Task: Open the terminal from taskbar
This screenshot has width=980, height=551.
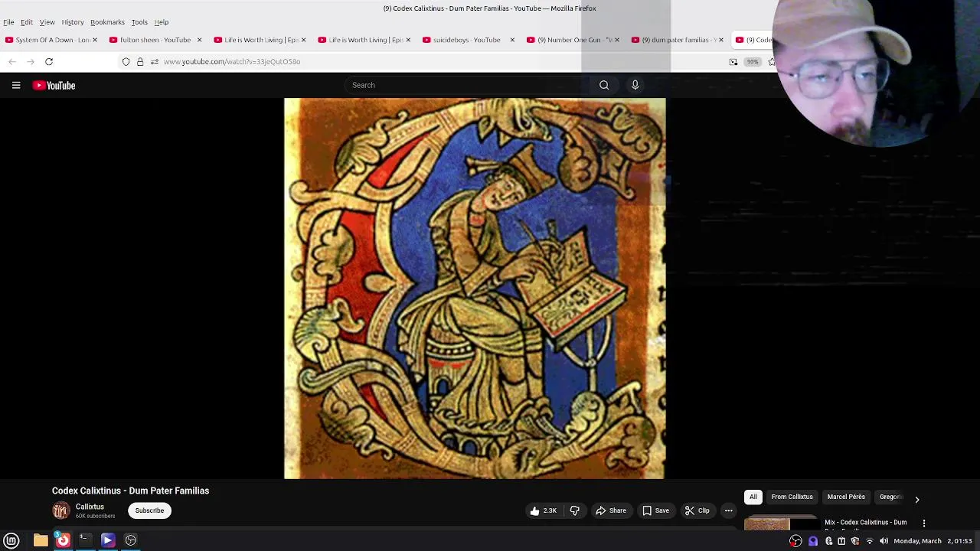Action: pyautogui.click(x=85, y=540)
